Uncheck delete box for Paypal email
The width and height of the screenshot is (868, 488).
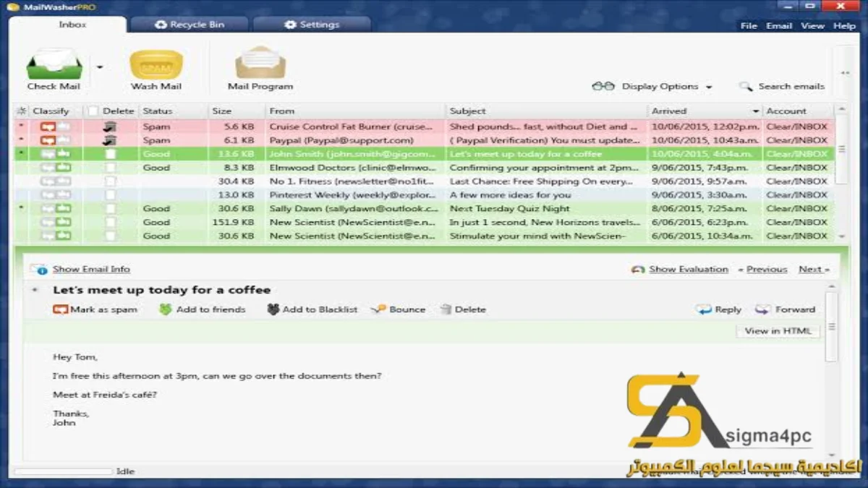coord(110,140)
